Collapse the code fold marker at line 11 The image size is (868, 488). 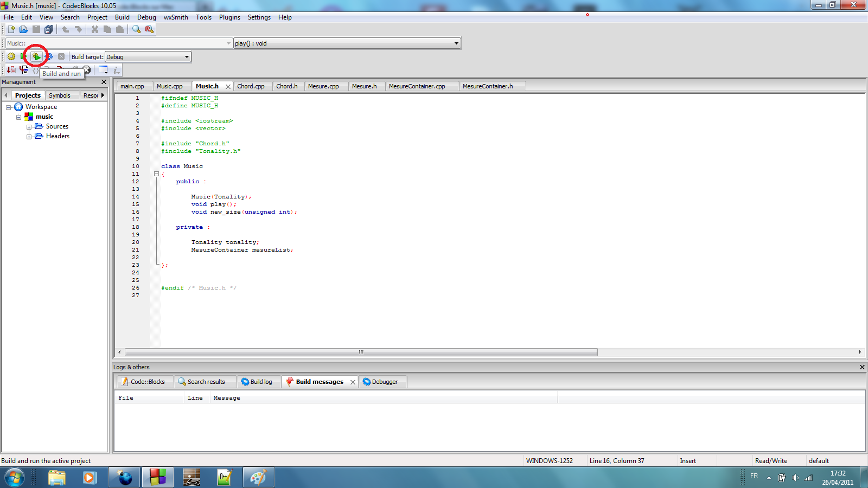[156, 174]
